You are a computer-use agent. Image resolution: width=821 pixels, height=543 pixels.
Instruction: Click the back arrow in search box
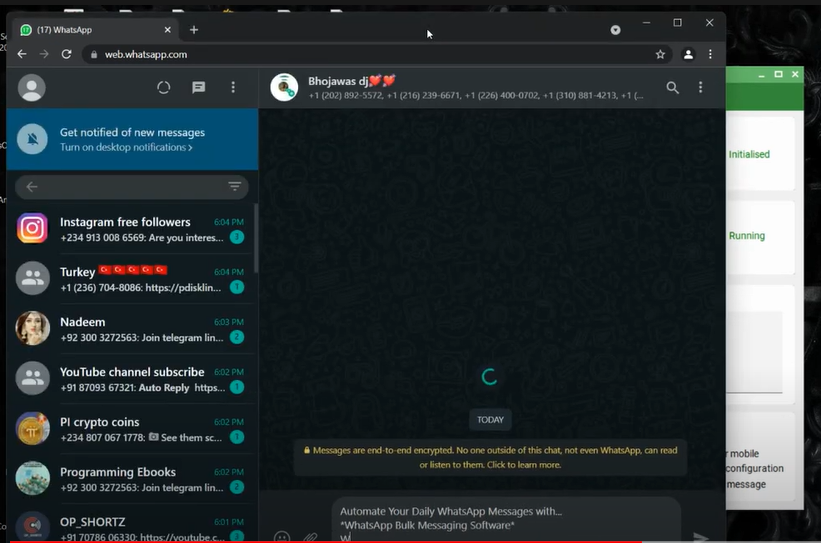[x=32, y=187]
